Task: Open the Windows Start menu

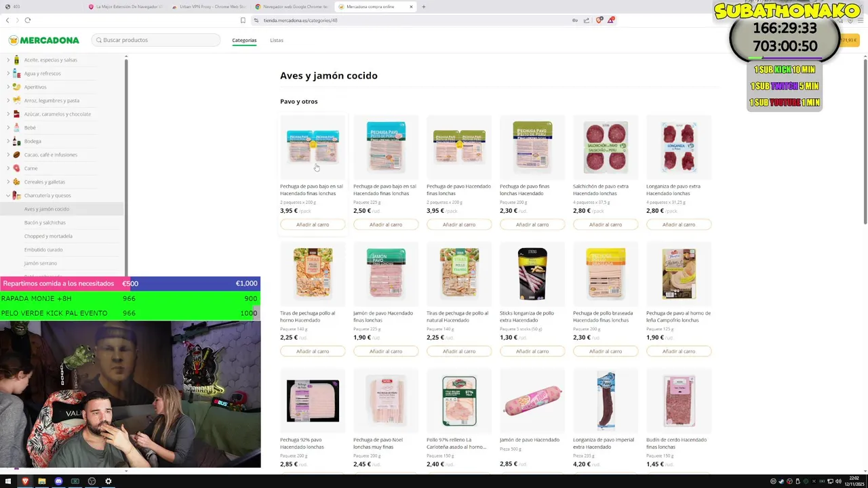Action: click(8, 481)
